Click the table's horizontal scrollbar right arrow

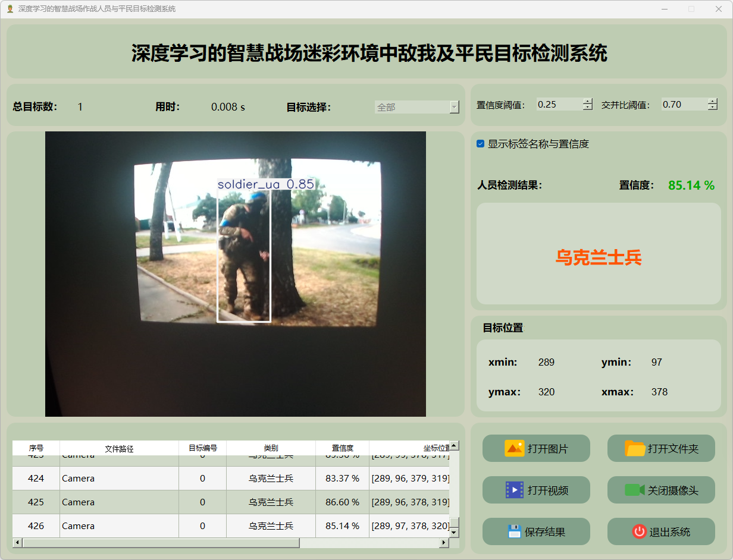[443, 543]
